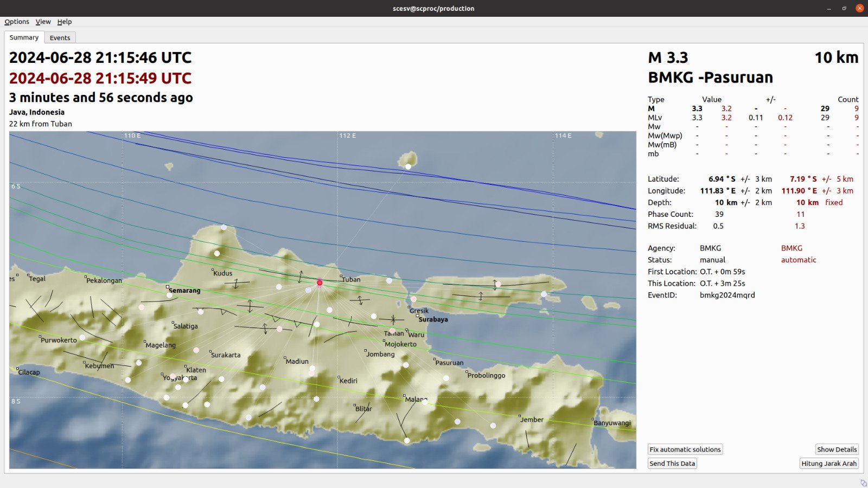Click the 22 km from Tuban text
The image size is (868, 488).
pyautogui.click(x=41, y=124)
